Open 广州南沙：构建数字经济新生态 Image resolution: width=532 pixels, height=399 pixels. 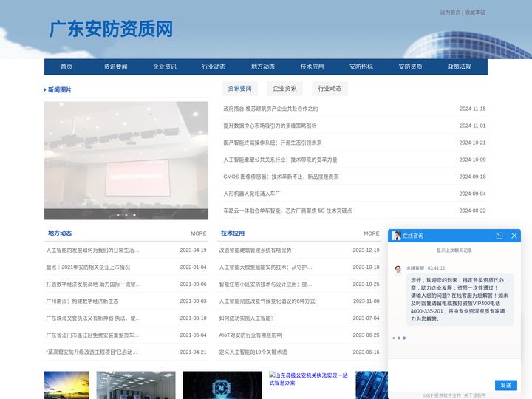coord(82,301)
